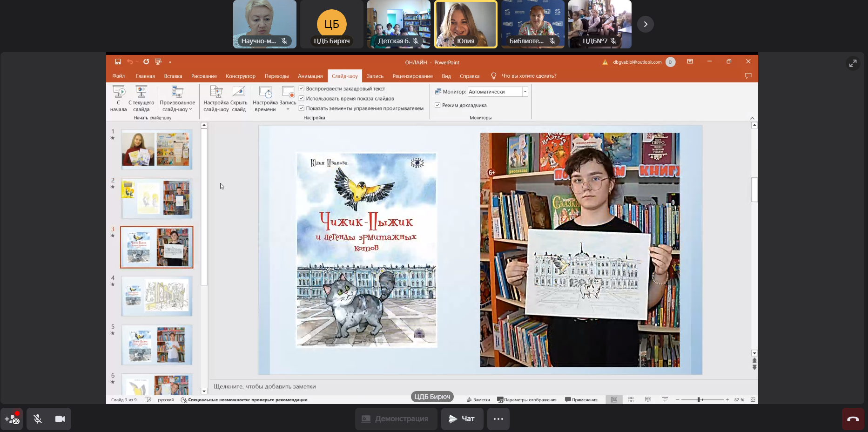Show next participants with the arrow button
The height and width of the screenshot is (432, 868).
point(646,24)
